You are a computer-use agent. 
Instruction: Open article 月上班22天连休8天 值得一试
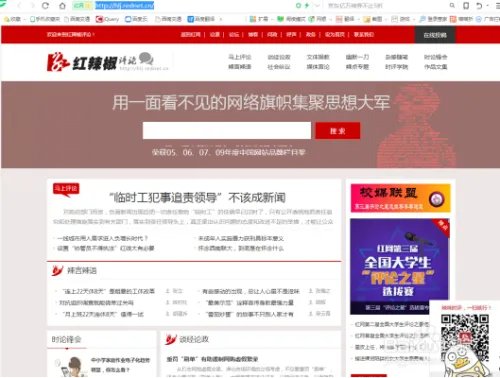[103, 314]
